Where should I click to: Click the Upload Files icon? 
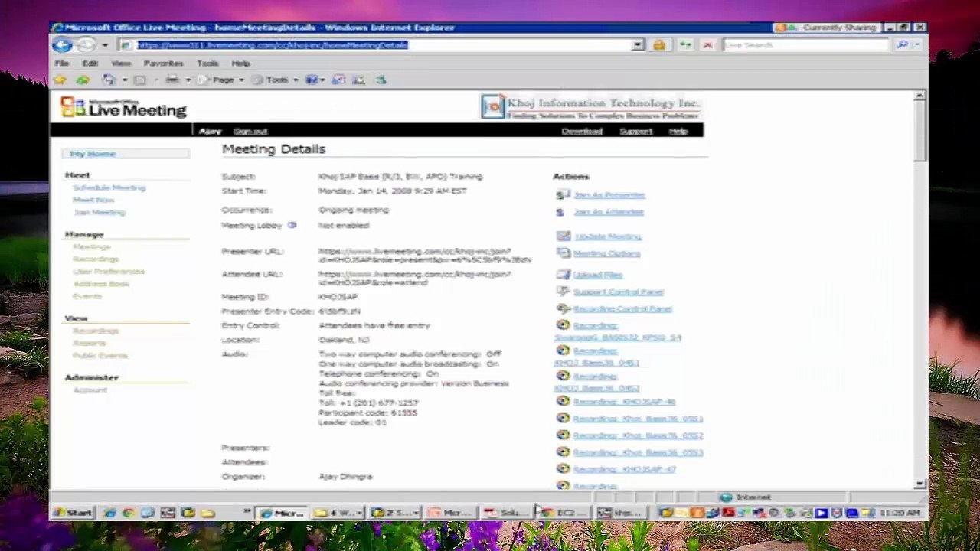pyautogui.click(x=563, y=274)
